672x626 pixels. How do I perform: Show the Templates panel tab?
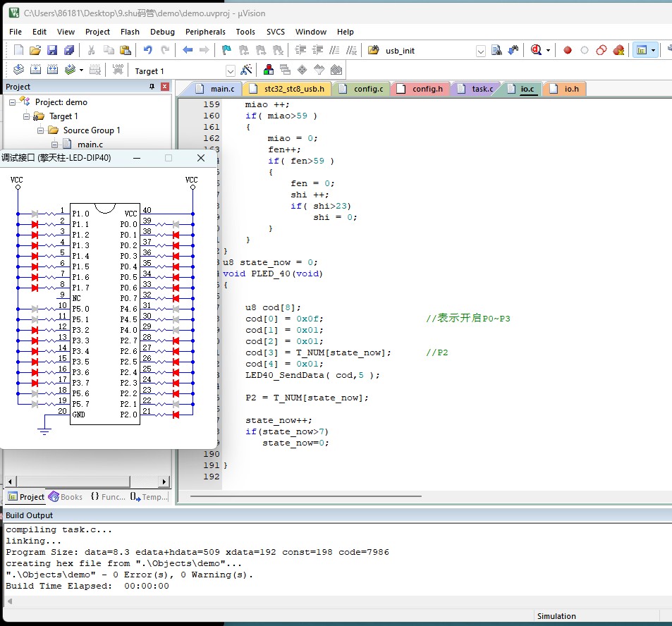(x=149, y=496)
